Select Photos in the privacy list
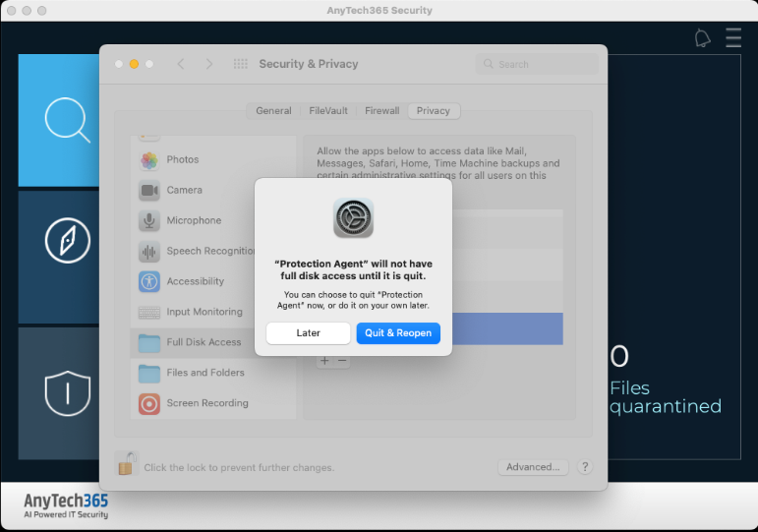Screen dimensions: 758x532 [x=213, y=160]
